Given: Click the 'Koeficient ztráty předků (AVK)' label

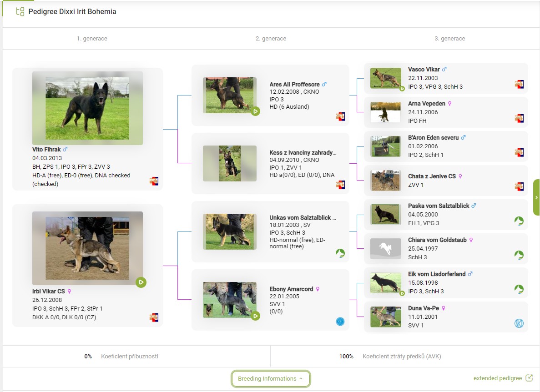Looking at the screenshot, I should click(402, 356).
